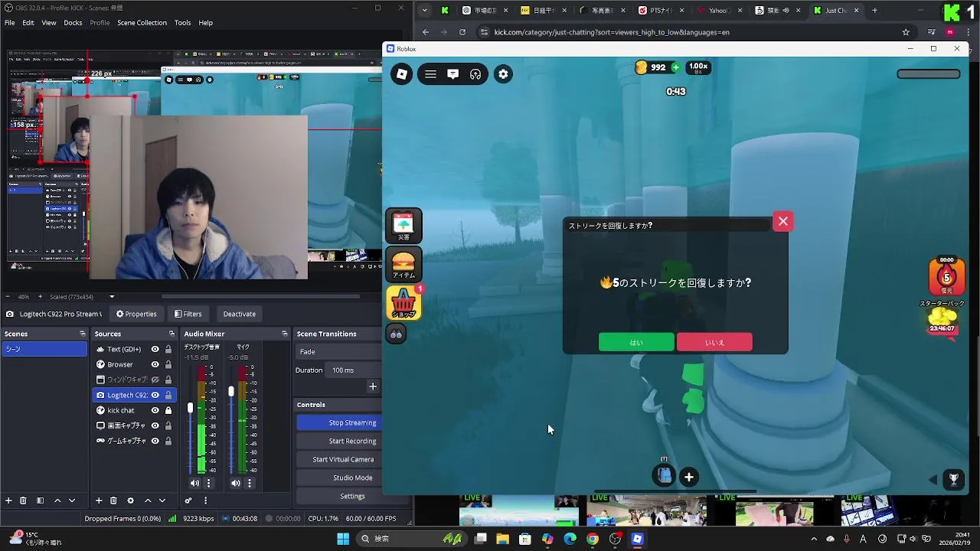
Task: Add a new source in OBS
Action: coord(99,500)
